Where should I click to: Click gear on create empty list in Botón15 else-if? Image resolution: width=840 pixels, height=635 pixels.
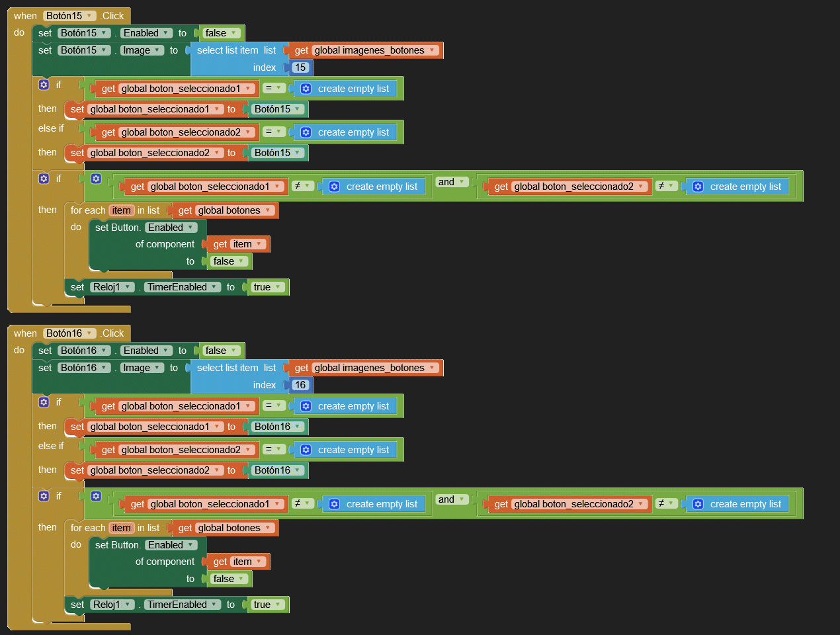point(306,132)
